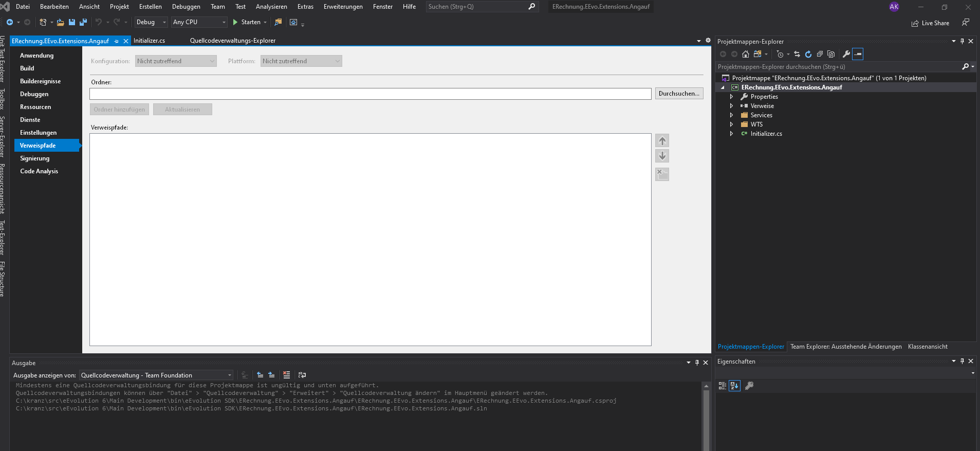
Task: Open the Datei menu
Action: point(23,7)
